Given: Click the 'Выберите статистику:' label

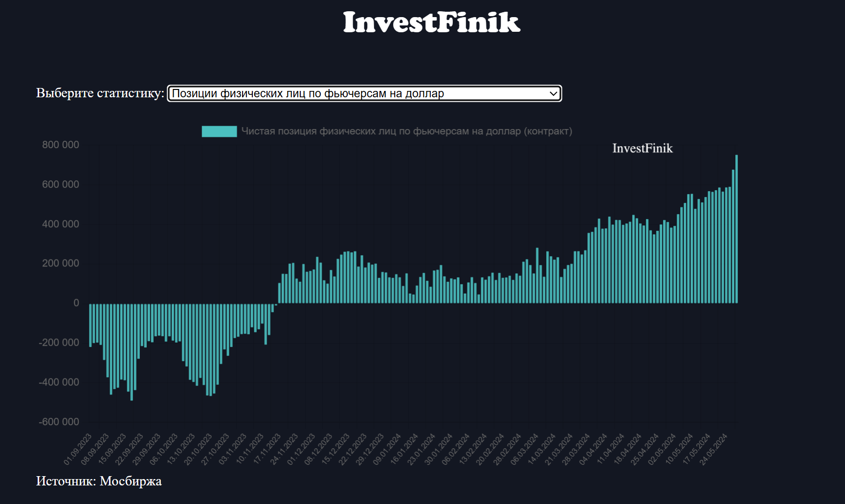Looking at the screenshot, I should (x=100, y=93).
